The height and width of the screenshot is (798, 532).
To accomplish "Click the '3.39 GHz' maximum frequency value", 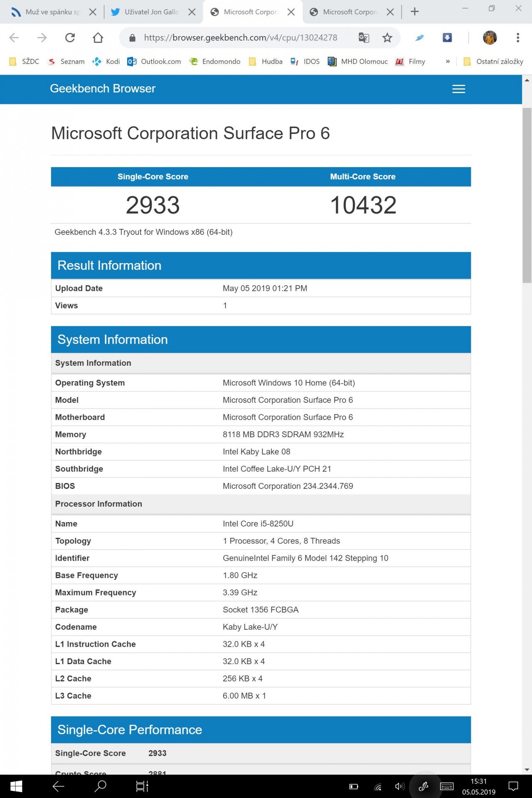I will [240, 593].
